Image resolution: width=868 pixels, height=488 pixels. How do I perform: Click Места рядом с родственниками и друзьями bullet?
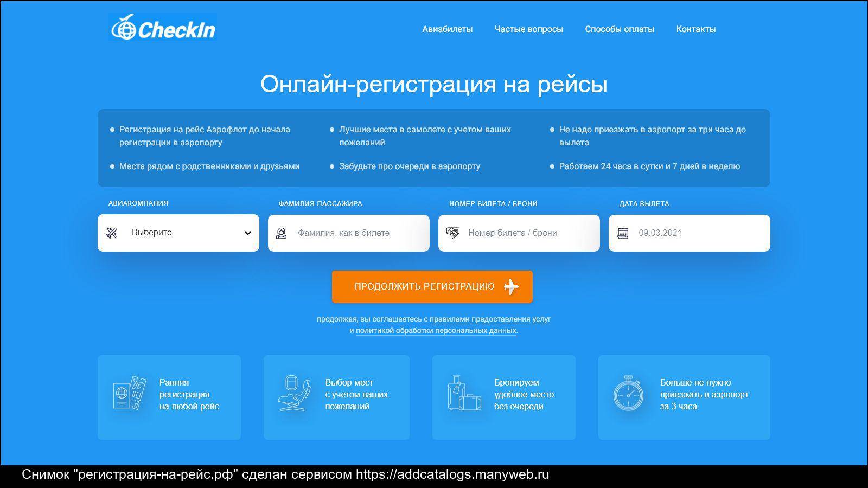[x=209, y=166]
